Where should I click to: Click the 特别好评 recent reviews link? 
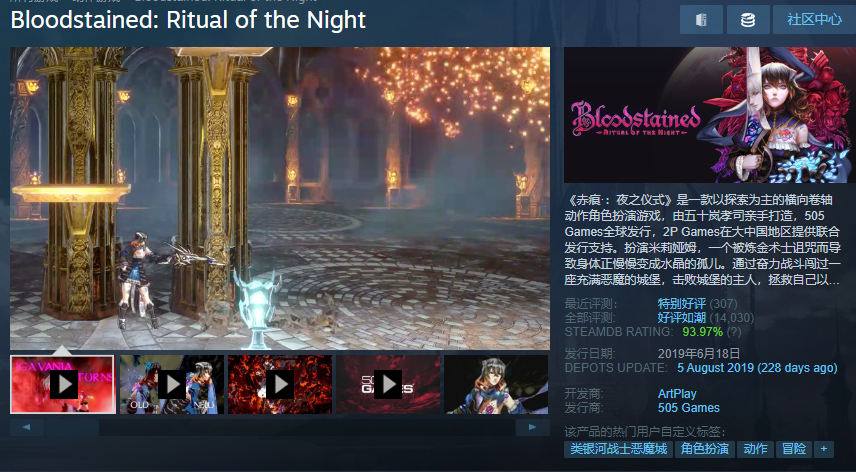[681, 303]
